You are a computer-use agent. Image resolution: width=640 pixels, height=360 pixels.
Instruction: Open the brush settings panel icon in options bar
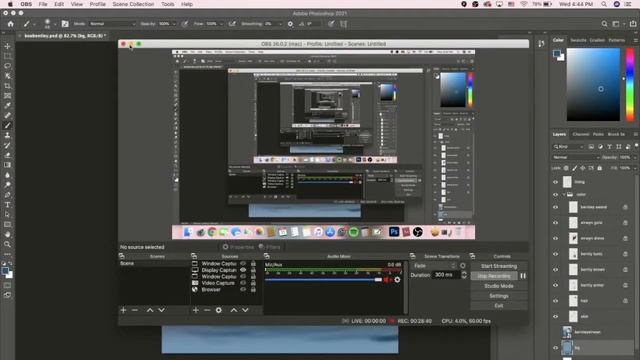point(65,24)
